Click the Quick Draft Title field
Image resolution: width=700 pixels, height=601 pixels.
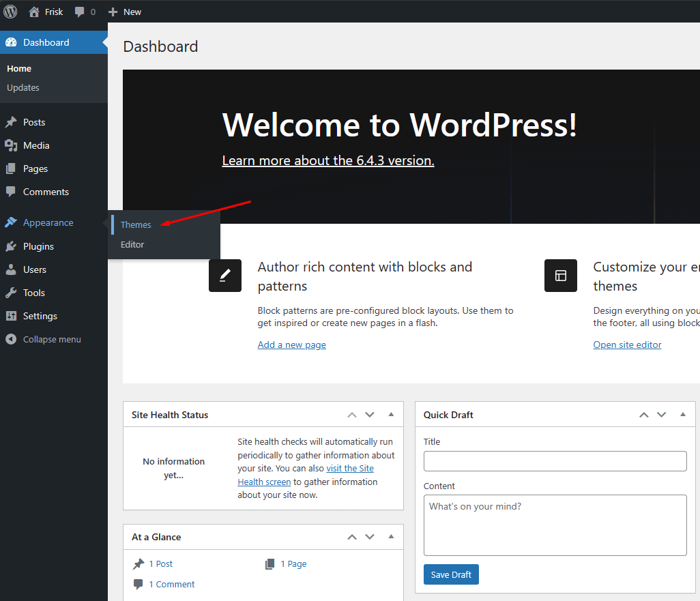click(x=555, y=461)
